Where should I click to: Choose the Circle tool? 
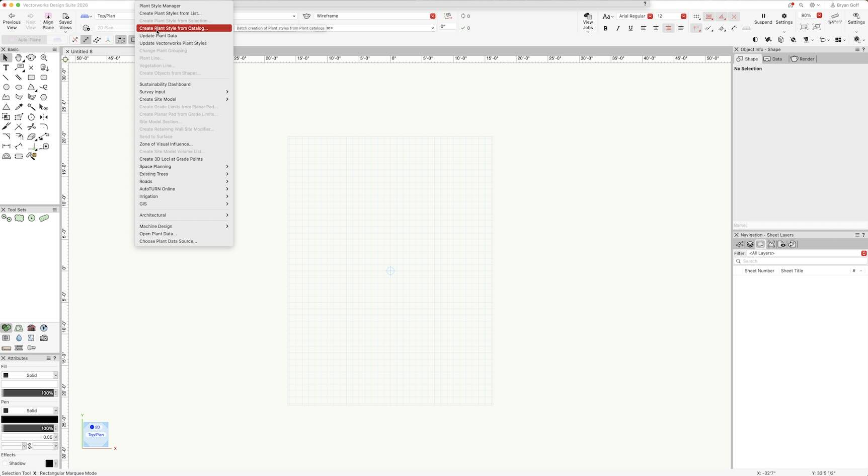[6, 87]
